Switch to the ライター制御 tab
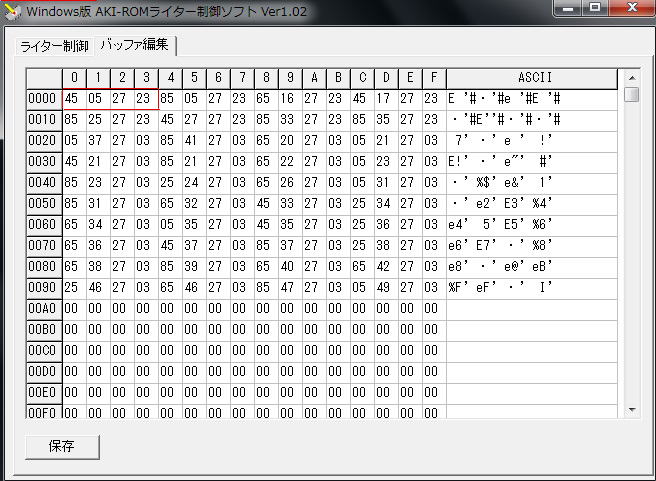Image resolution: width=656 pixels, height=481 pixels. [x=54, y=46]
